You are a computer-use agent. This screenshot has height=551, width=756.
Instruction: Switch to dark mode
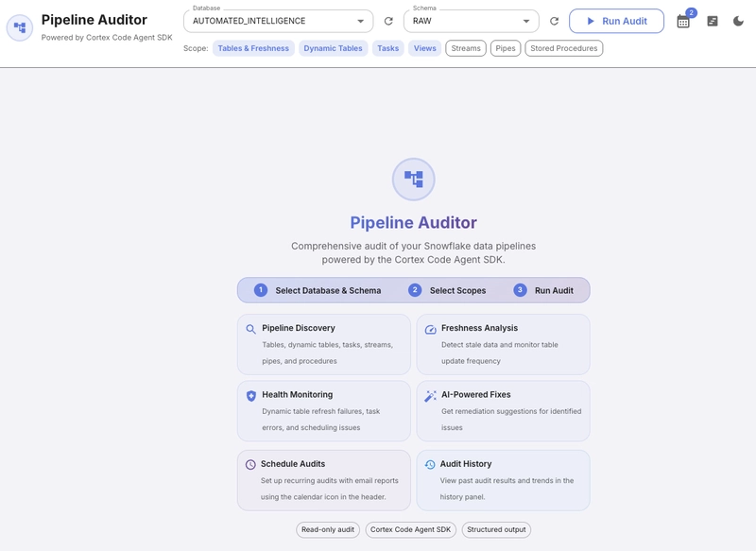point(738,21)
